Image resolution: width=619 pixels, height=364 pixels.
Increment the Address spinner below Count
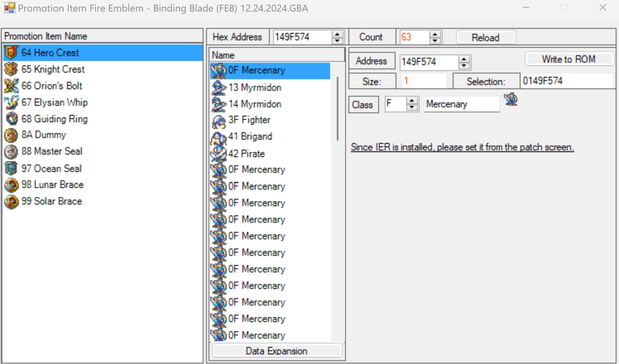(x=464, y=59)
